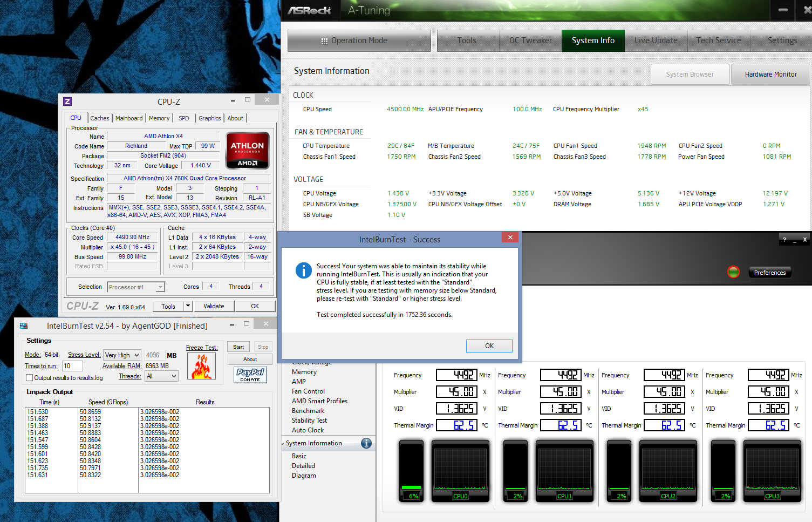Switch to the Caches tab in CPU-Z
812x522 pixels.
click(x=100, y=118)
